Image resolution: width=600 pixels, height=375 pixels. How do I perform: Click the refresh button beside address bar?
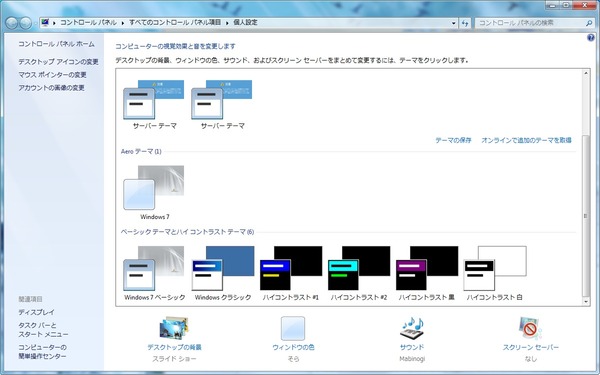pos(465,23)
